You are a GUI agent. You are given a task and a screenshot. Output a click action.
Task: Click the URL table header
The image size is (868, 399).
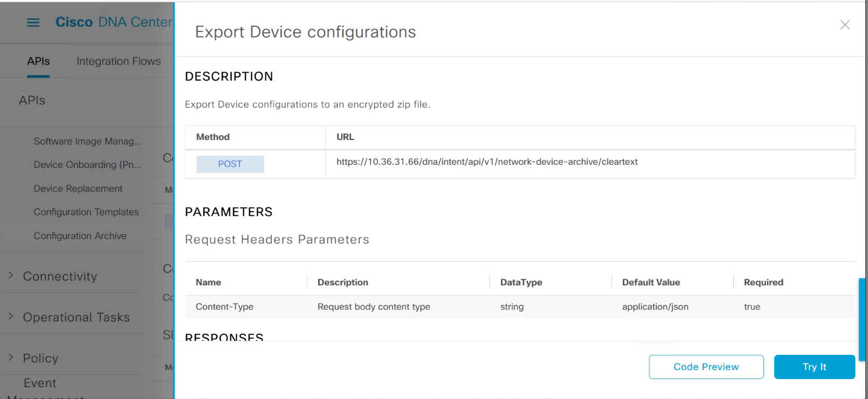[x=346, y=137]
